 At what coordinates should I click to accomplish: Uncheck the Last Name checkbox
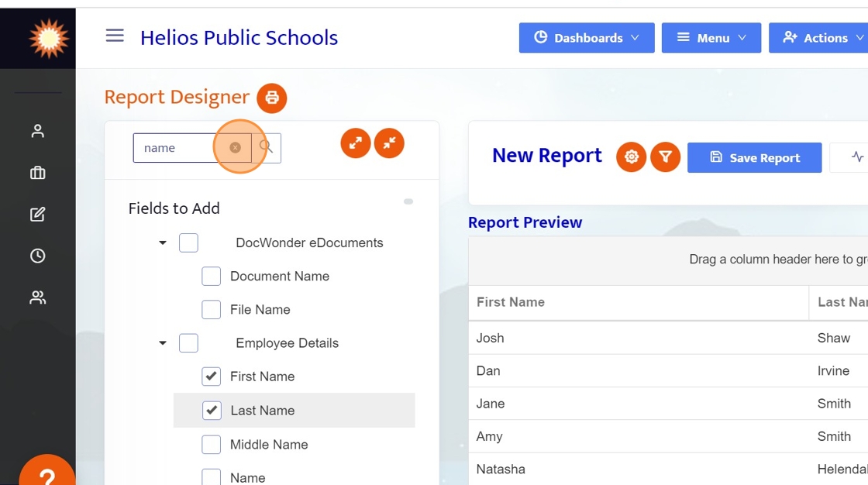(212, 411)
